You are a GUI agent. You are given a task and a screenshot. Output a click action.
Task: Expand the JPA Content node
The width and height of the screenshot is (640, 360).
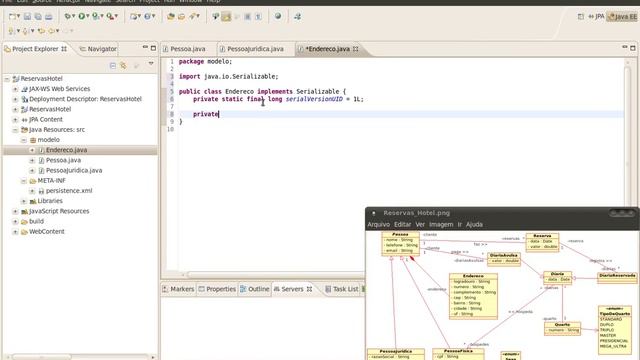[x=16, y=120]
